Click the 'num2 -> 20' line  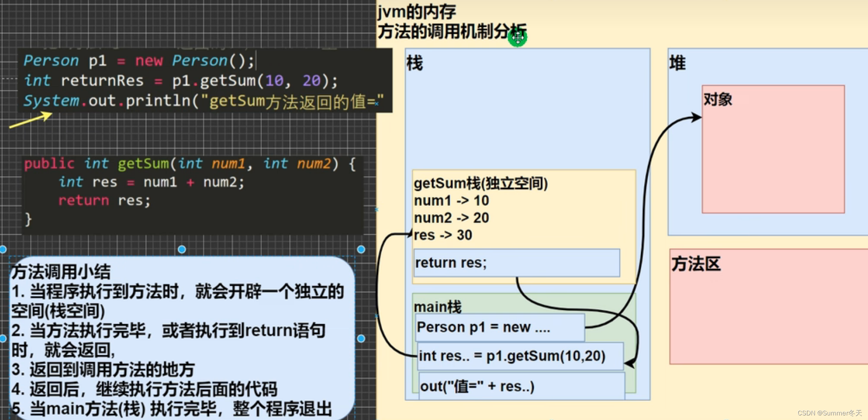point(451,218)
